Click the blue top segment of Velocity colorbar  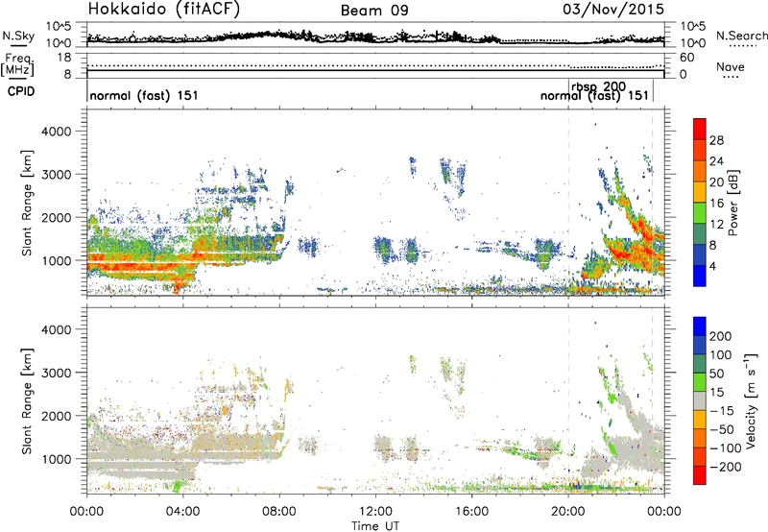700,326
